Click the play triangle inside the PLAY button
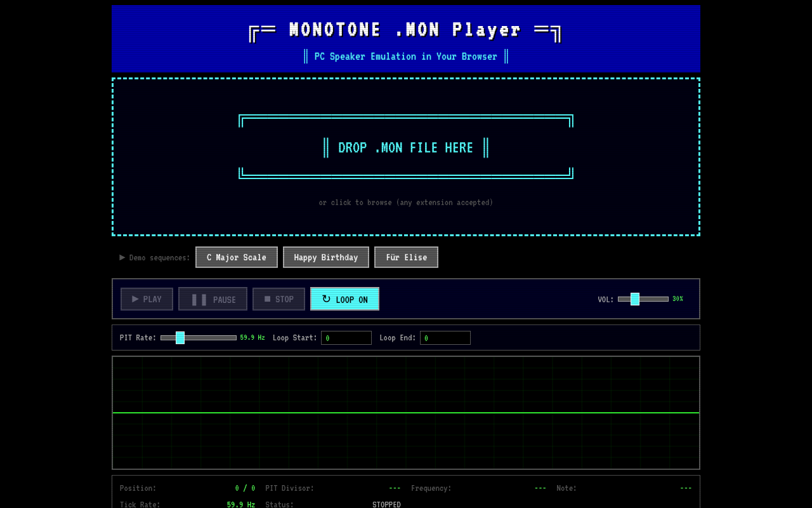Screen dimensions: 812x508 (134, 298)
